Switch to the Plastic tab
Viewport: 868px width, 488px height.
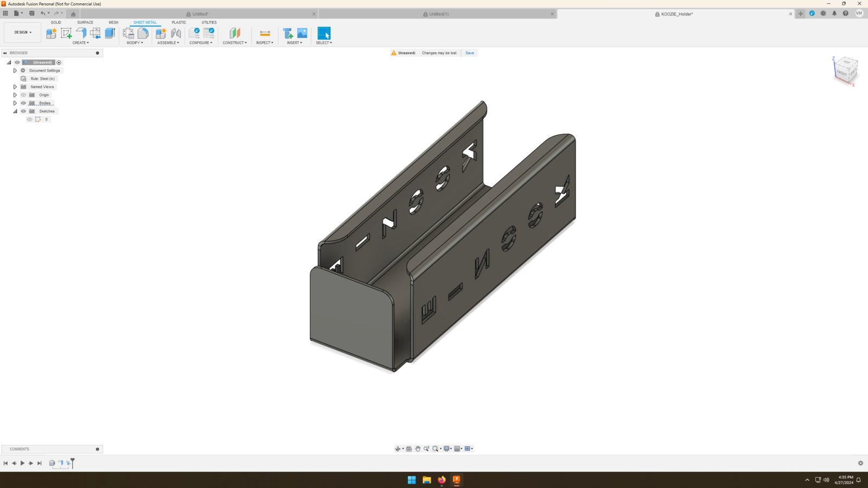pyautogui.click(x=179, y=23)
